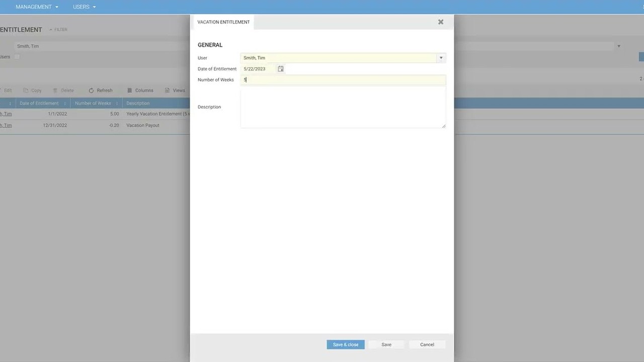Viewport: 644px width, 362px height.
Task: Click the Date of Entitlement date field
Action: [259, 69]
